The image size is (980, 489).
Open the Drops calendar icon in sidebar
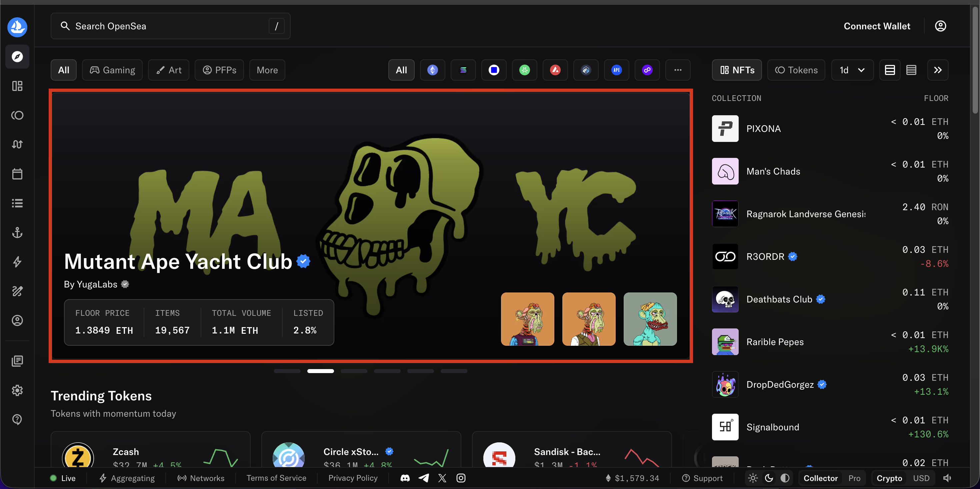click(17, 174)
